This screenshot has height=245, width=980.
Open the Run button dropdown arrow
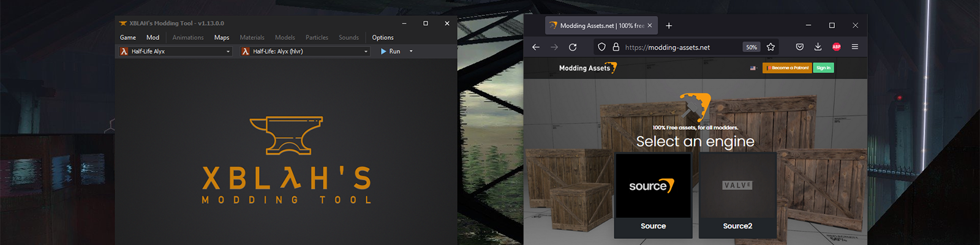[411, 51]
